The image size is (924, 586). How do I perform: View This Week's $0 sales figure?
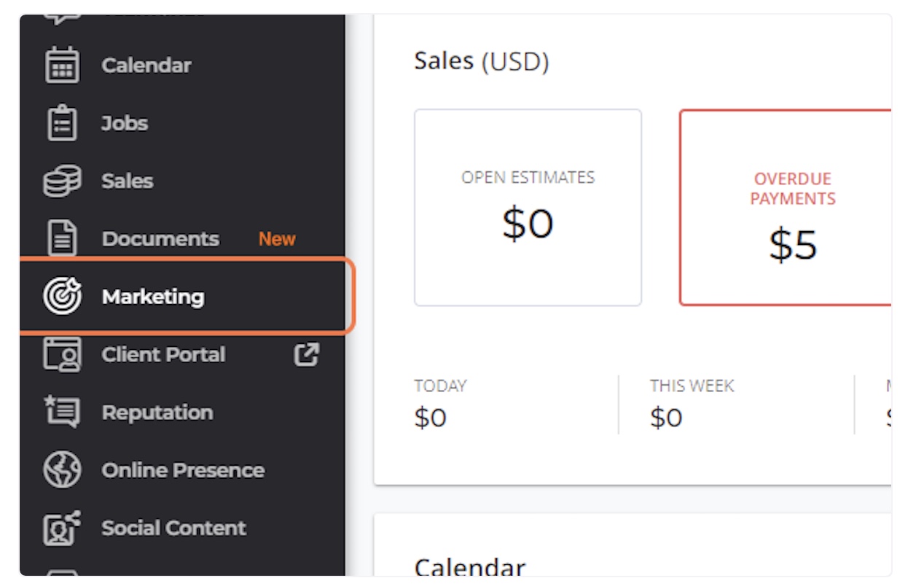(x=666, y=418)
